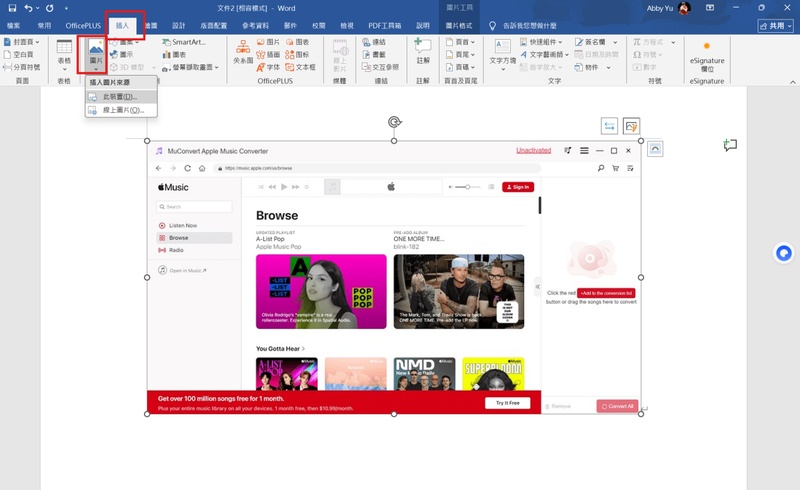
Task: Click the OfficePLUS 关系图 icon
Action: click(x=243, y=52)
